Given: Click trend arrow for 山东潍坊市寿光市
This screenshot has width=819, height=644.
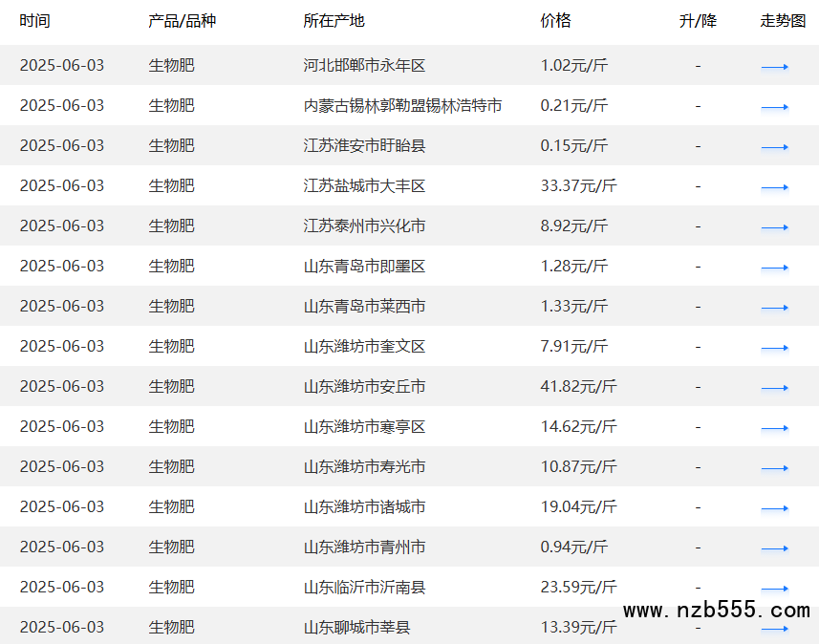Looking at the screenshot, I should click(774, 468).
